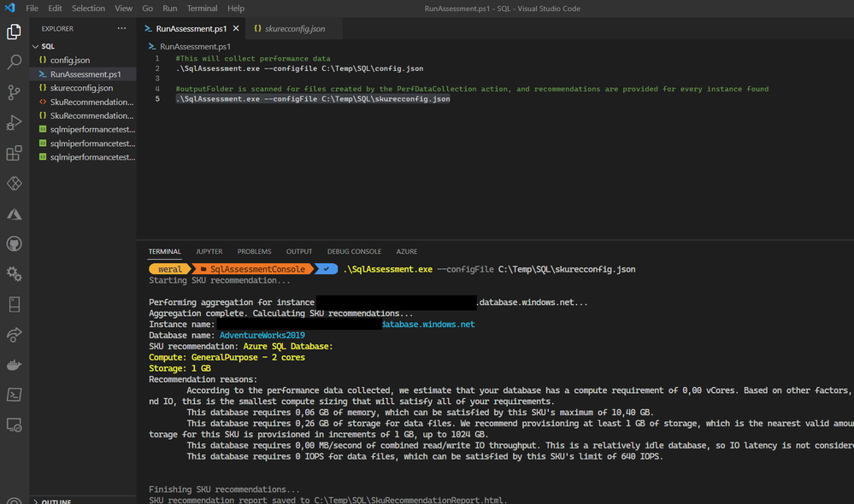Screen dimensions: 854x504
Task: Select the OUTPUT panel tab
Action: coord(299,251)
